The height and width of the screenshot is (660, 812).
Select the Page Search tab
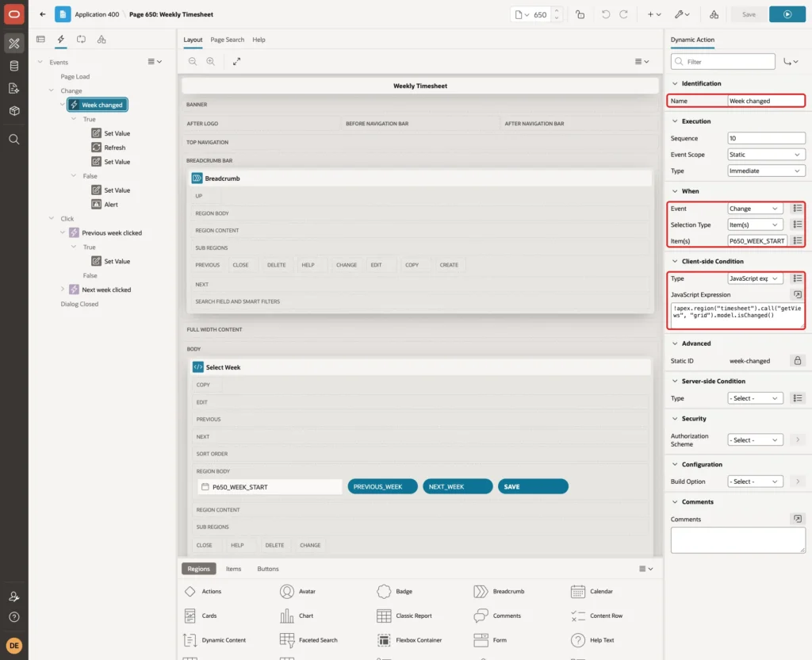228,40
